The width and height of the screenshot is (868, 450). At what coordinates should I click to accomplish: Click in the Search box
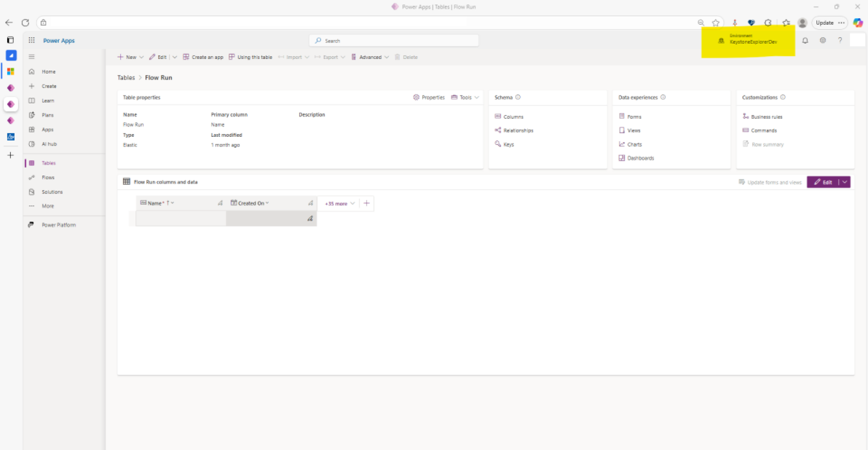[x=394, y=40]
